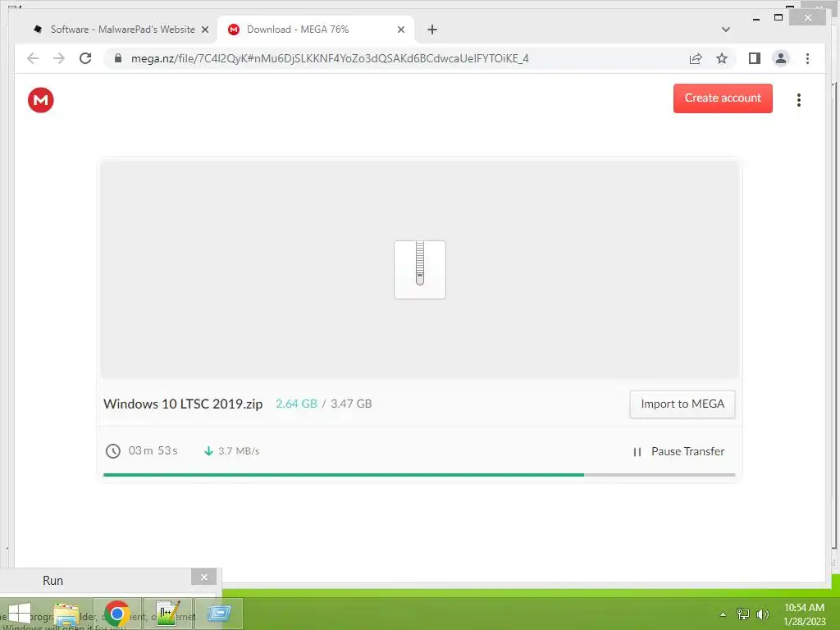Open the Run dialog taskbar icon
Viewport: 840px width, 630px height.
click(218, 614)
